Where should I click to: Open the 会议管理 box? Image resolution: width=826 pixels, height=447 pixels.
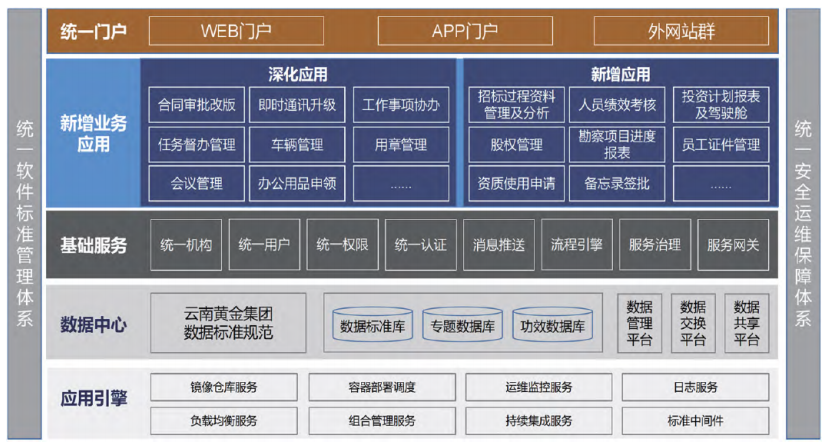(196, 183)
